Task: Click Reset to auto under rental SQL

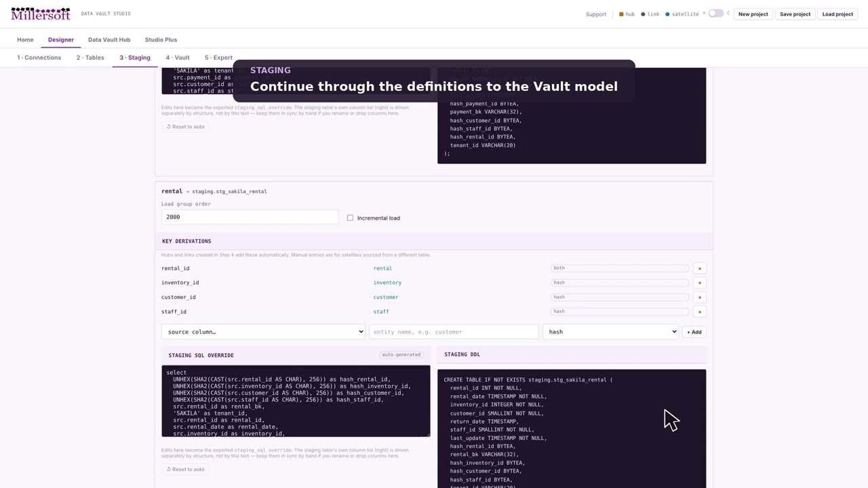Action: click(186, 469)
